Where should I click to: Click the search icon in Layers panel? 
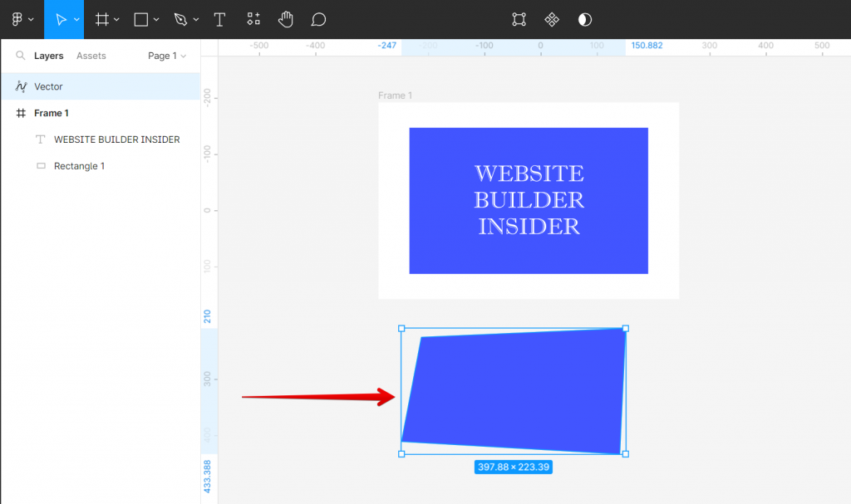click(x=20, y=56)
